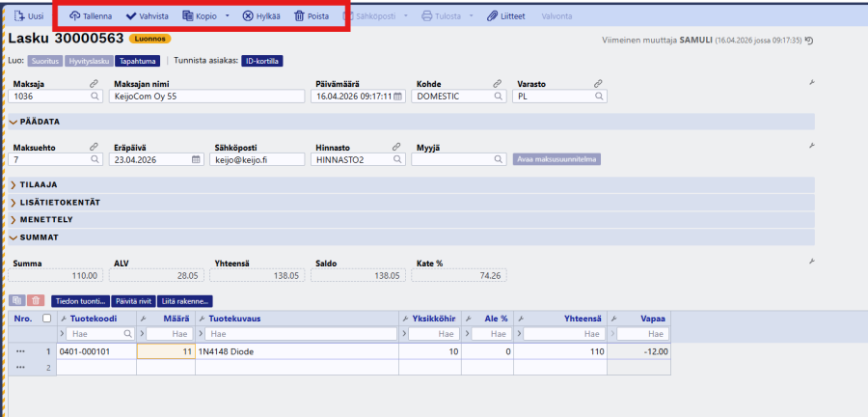The width and height of the screenshot is (868, 417).
Task: Create a new document with Uusi
Action: [x=28, y=16]
